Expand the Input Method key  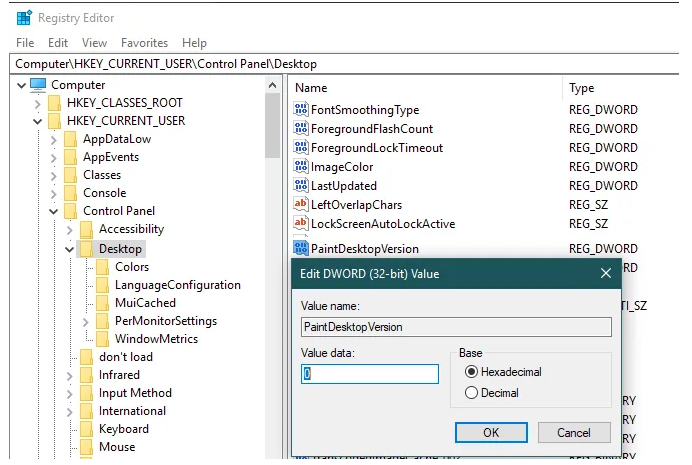click(69, 394)
